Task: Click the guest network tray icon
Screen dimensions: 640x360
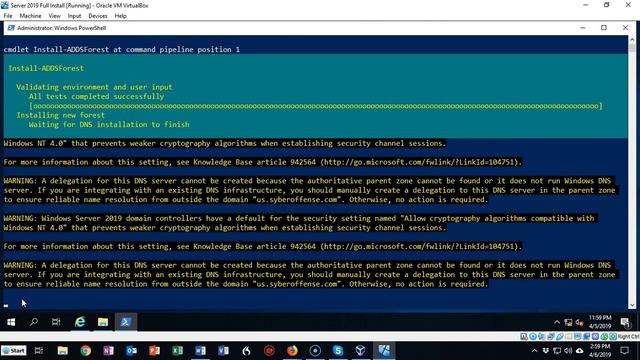Action: (x=568, y=322)
